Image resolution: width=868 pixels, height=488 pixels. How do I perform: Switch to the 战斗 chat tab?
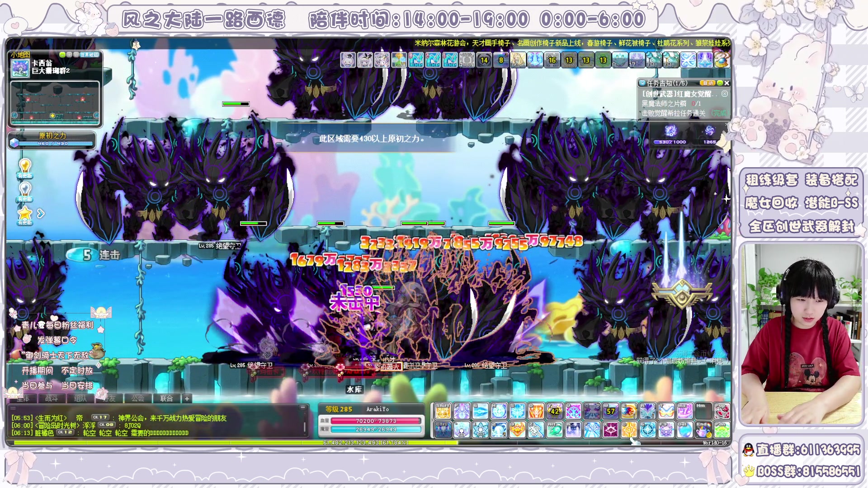[x=52, y=398]
